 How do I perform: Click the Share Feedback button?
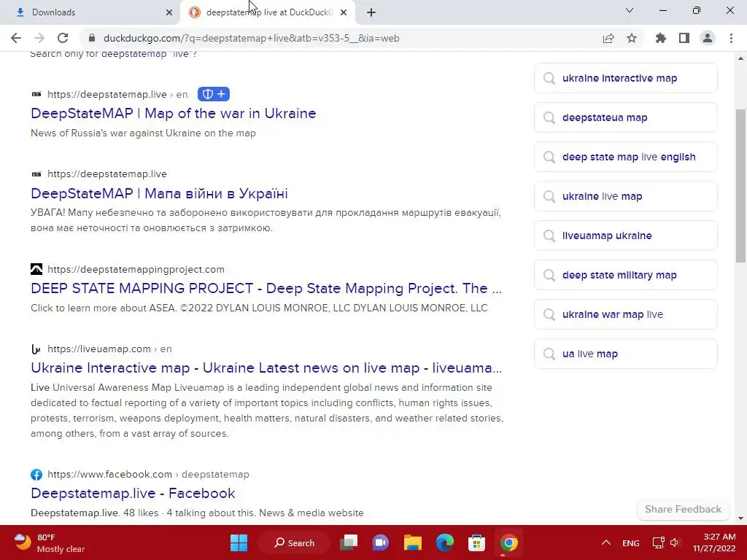point(683,510)
